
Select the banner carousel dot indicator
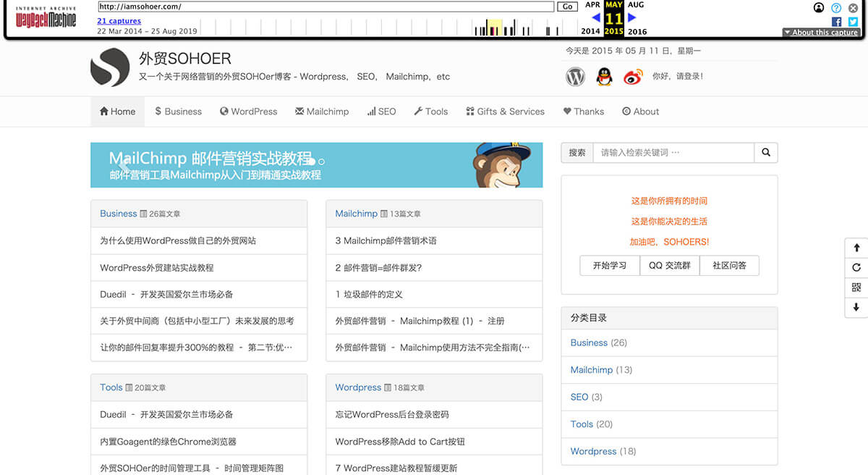[x=322, y=161]
